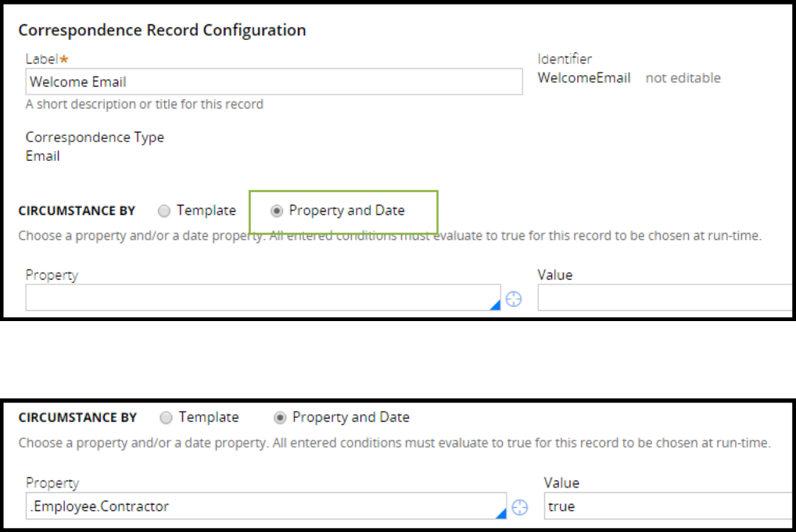Click the "A short description or title" help text
This screenshot has width=796, height=532.
coord(145,104)
